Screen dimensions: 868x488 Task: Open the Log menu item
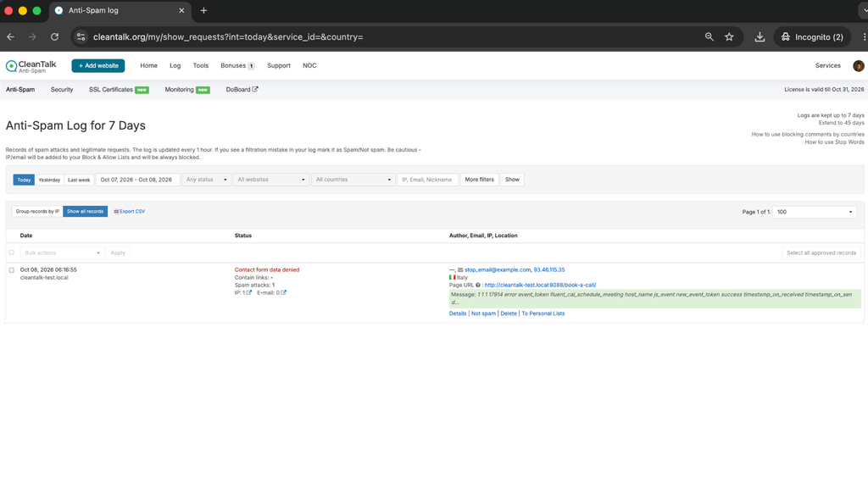(x=175, y=66)
